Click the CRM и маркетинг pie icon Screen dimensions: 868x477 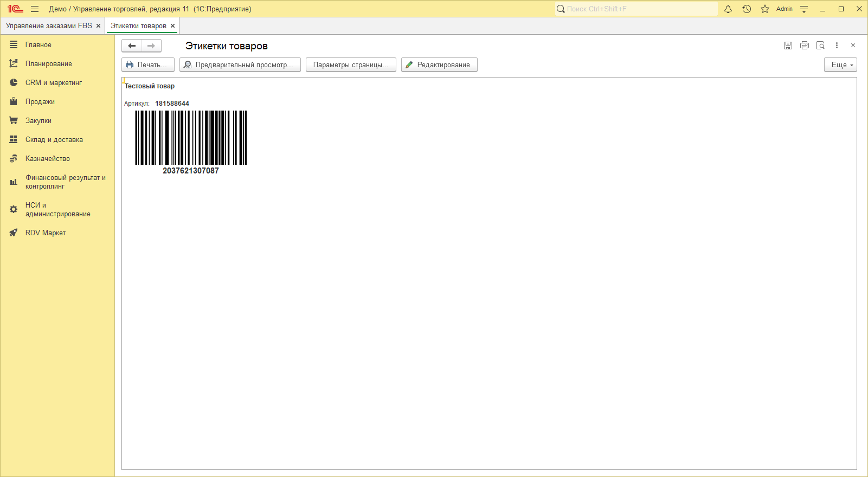click(14, 82)
